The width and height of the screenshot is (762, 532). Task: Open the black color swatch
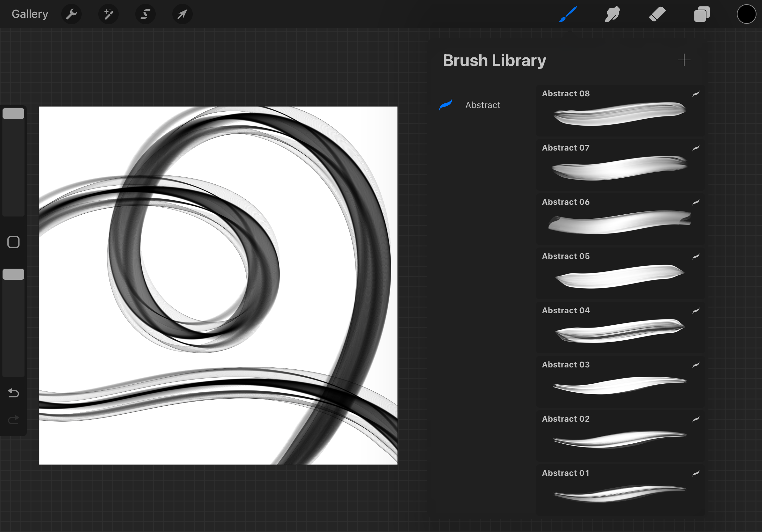coord(746,14)
